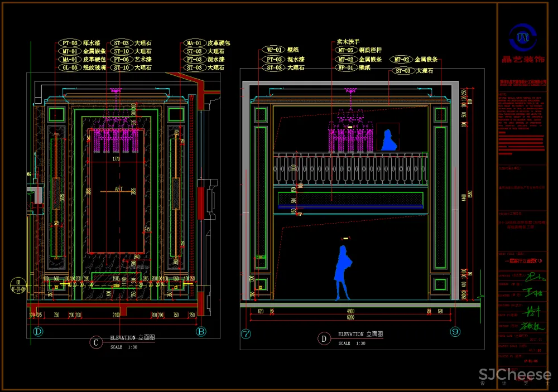
Task: Click the ART label in the center panel
Action: pyautogui.click(x=119, y=190)
